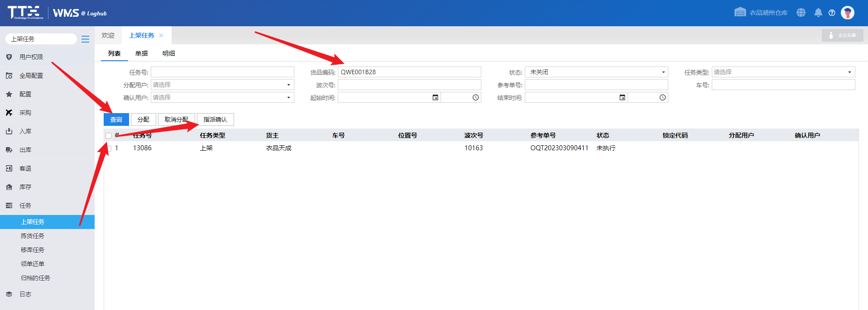
Task: Click the 查询 button
Action: [x=116, y=119]
